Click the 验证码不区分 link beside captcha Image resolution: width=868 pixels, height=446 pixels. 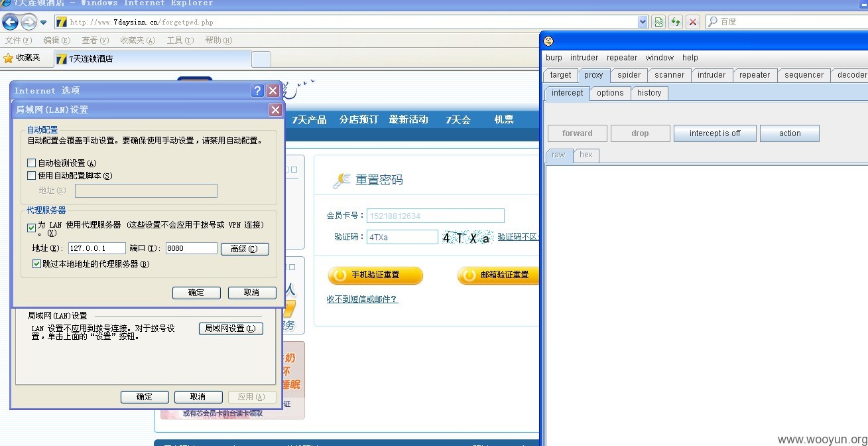(x=519, y=237)
